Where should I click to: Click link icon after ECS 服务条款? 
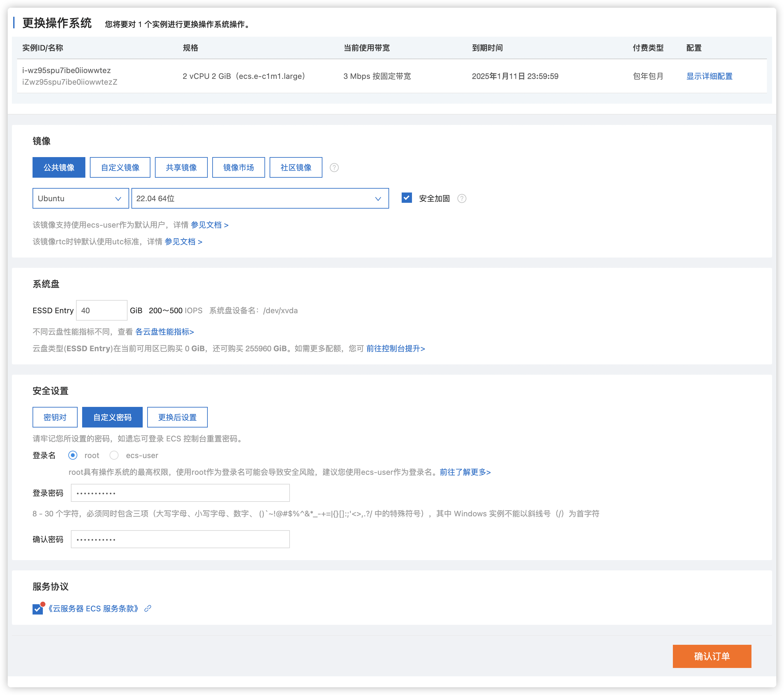pyautogui.click(x=148, y=608)
